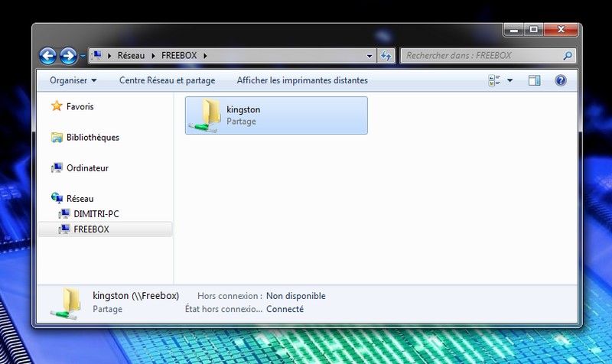The image size is (612, 364).
Task: Click Connecté status in details pane
Action: [285, 309]
